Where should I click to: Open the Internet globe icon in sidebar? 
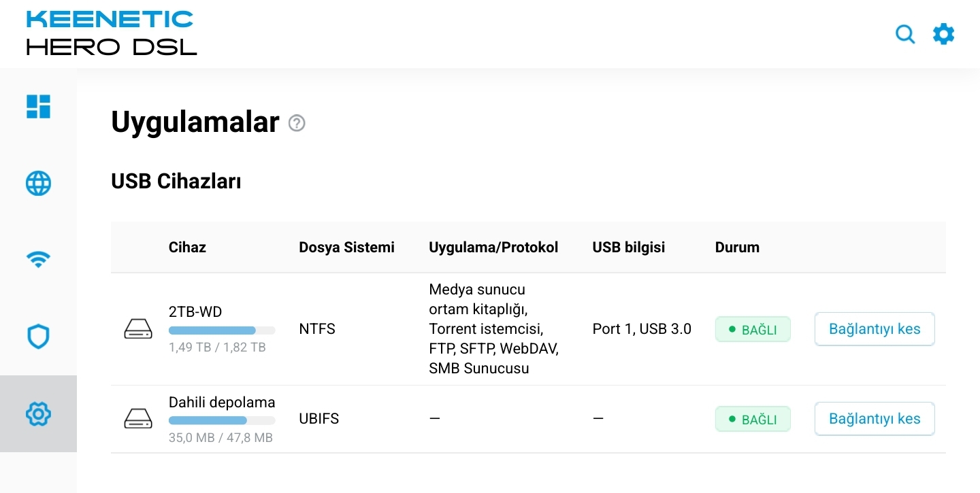point(38,183)
